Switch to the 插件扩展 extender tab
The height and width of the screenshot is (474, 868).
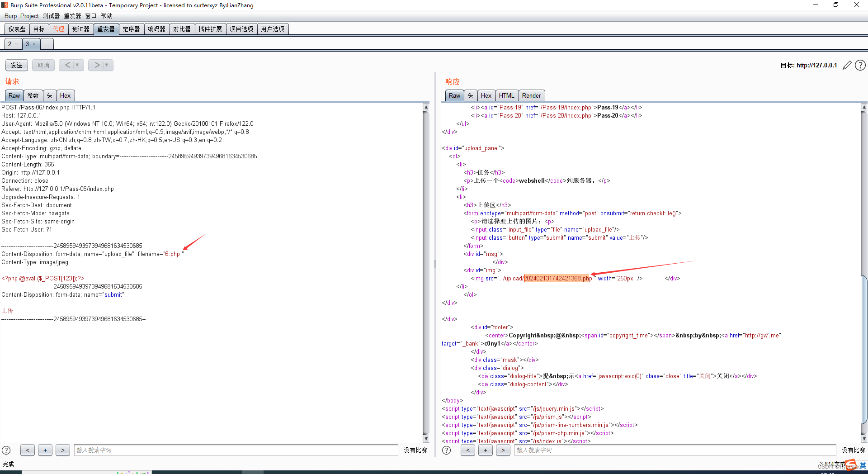click(210, 29)
